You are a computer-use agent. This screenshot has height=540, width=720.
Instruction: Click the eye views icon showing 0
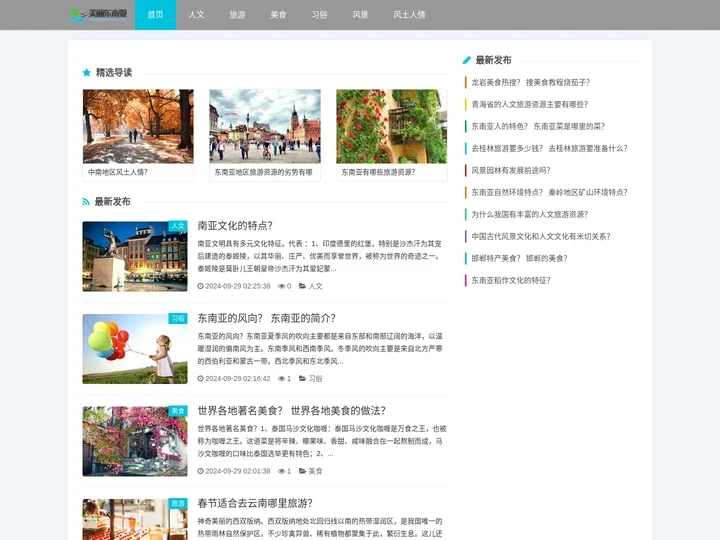tap(281, 286)
